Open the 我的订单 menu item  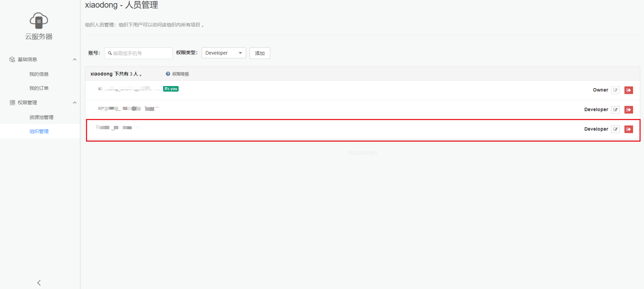pos(39,88)
